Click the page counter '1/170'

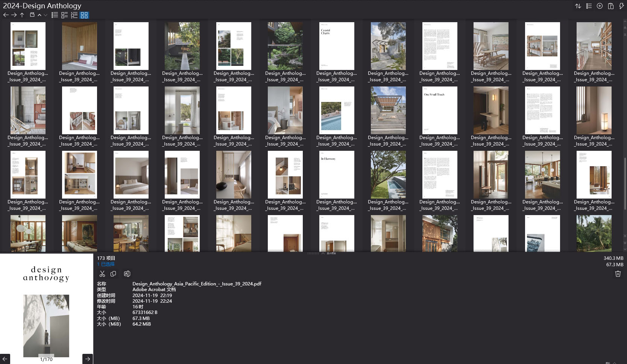click(x=46, y=359)
